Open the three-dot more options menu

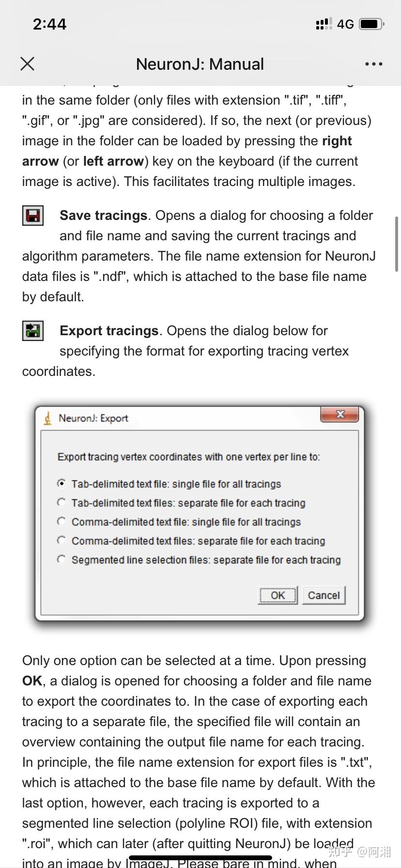pos(373,64)
